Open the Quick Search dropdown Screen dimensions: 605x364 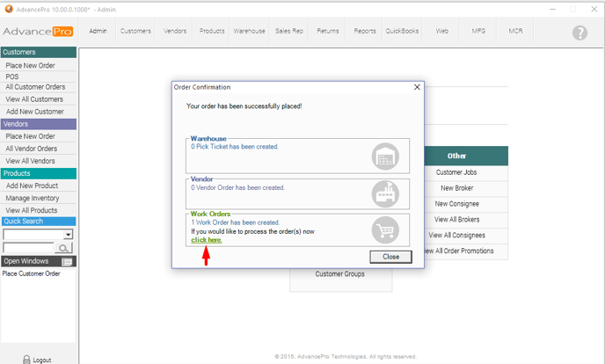click(68, 236)
